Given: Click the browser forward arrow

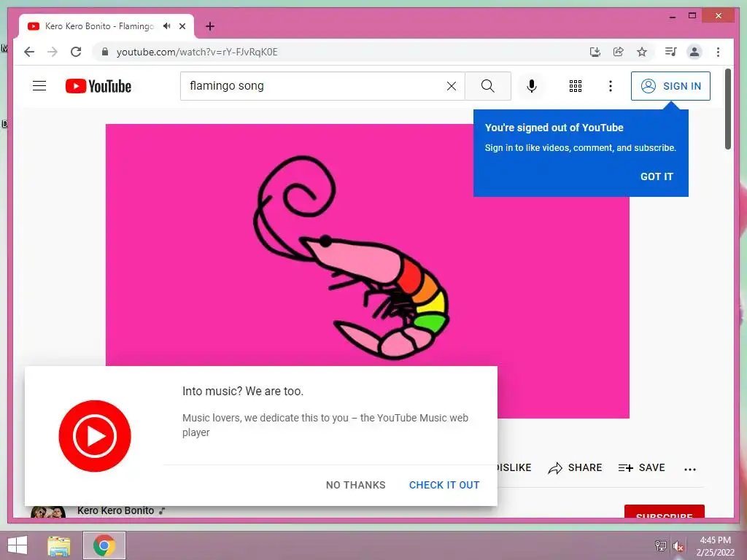Looking at the screenshot, I should click(x=53, y=52).
